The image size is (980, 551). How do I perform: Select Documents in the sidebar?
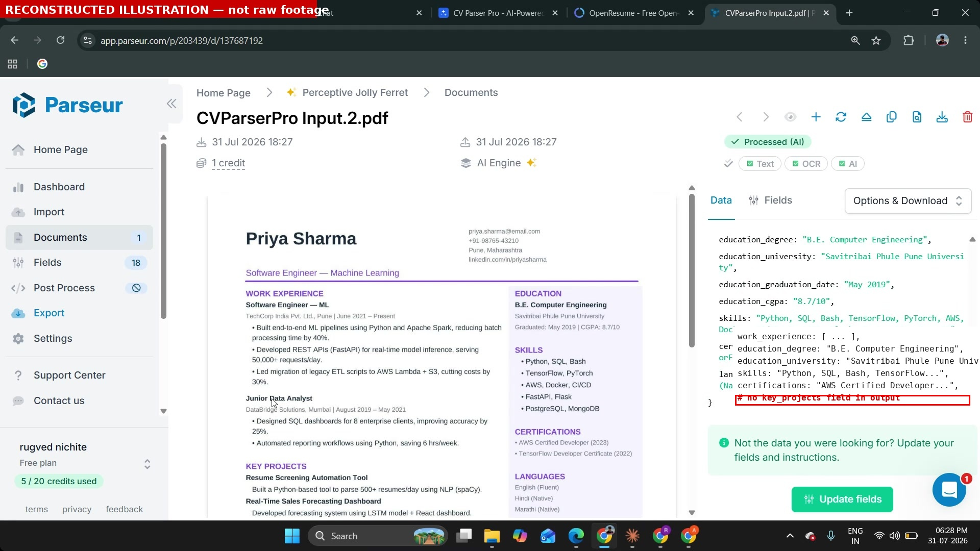click(x=79, y=237)
